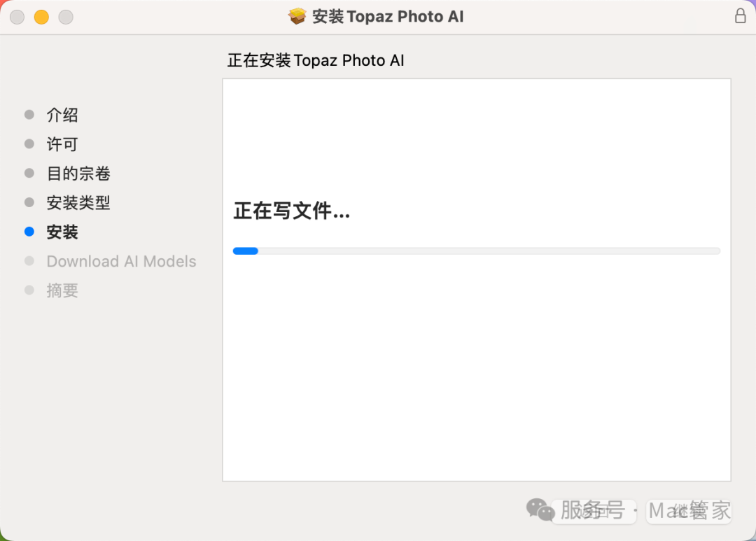
Task: Click the bold 安装 step label text
Action: pyautogui.click(x=62, y=232)
